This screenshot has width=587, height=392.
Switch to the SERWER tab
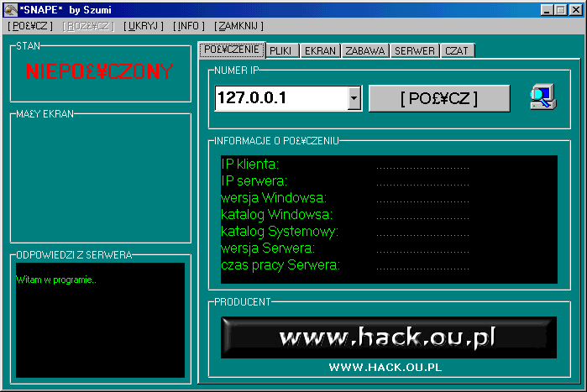415,51
